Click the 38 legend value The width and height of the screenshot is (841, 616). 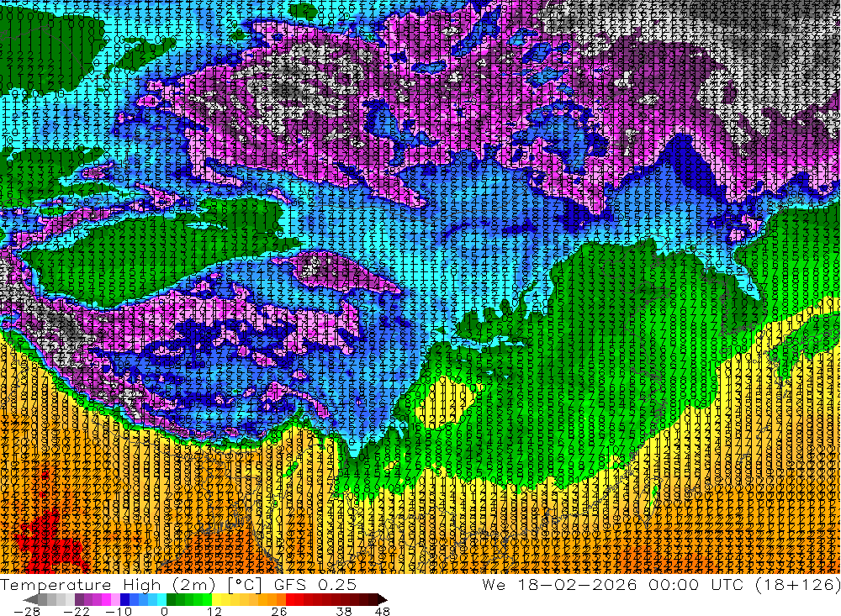point(344,611)
